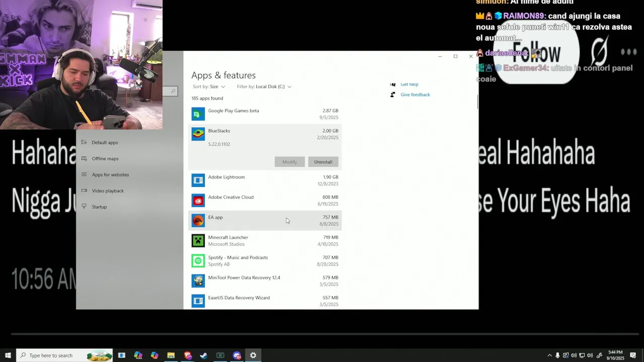The height and width of the screenshot is (362, 644).
Task: Open the Give feedback link
Action: [415, 95]
